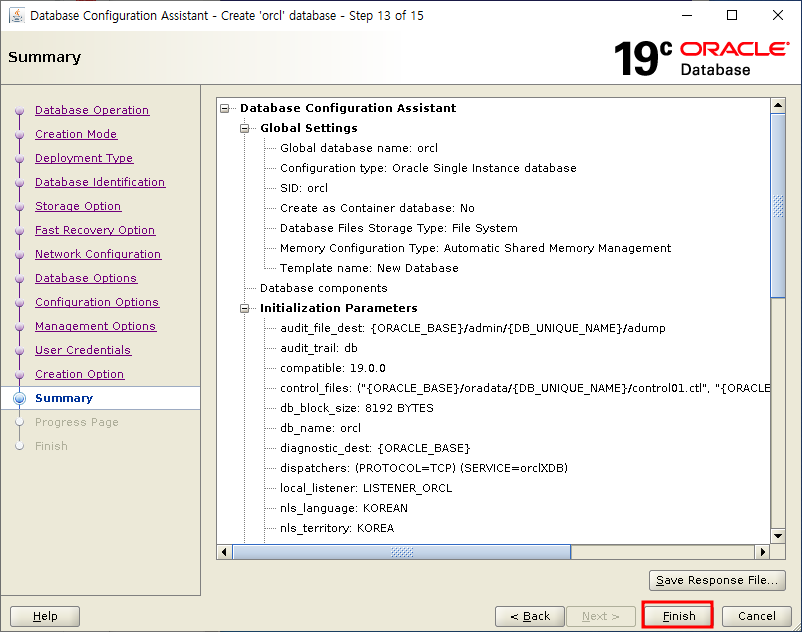Click the Java app icon in the title bar
The height and width of the screenshot is (632, 802).
point(17,15)
